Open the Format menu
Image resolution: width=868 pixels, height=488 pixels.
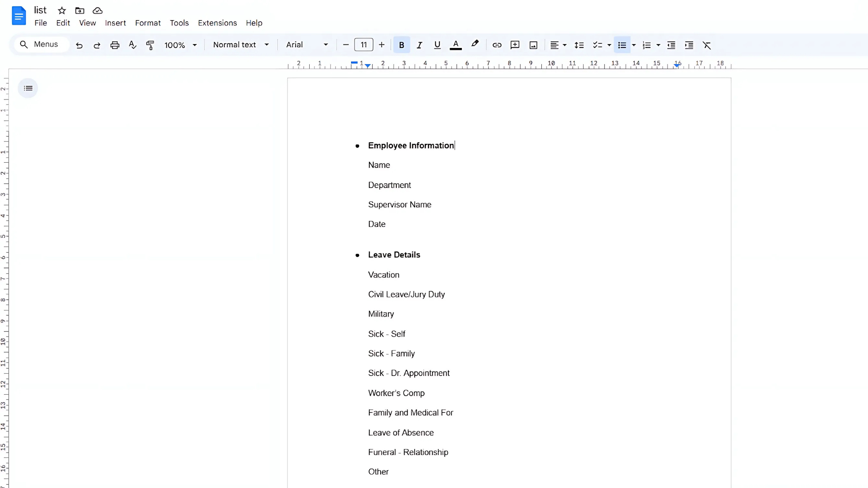(x=148, y=23)
